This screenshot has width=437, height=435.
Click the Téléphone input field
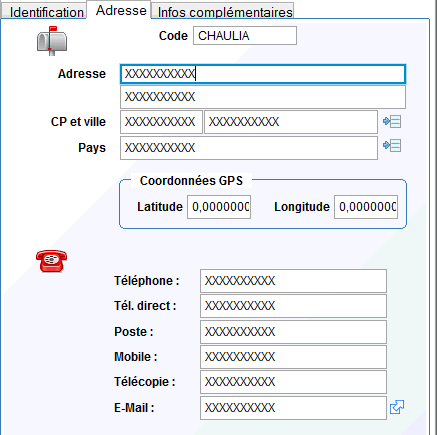293,281
